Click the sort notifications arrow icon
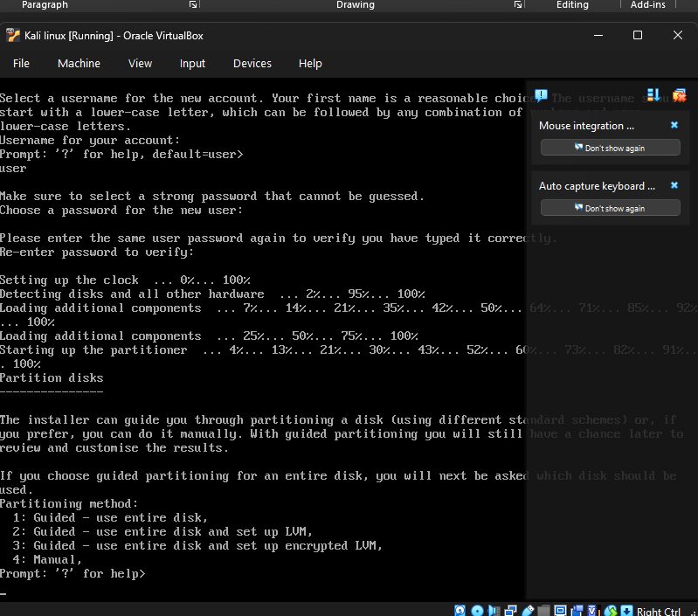This screenshot has width=698, height=616. [653, 94]
